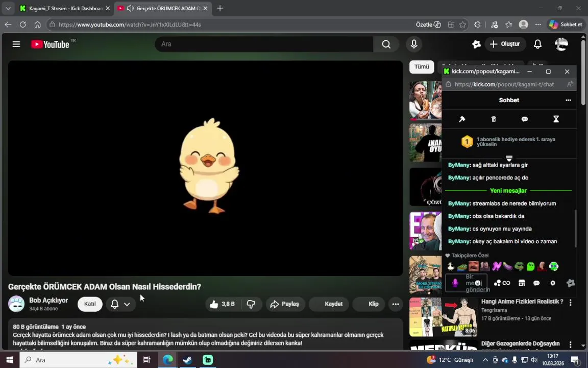Expand the notification preference chevron next to Katıl

127,304
